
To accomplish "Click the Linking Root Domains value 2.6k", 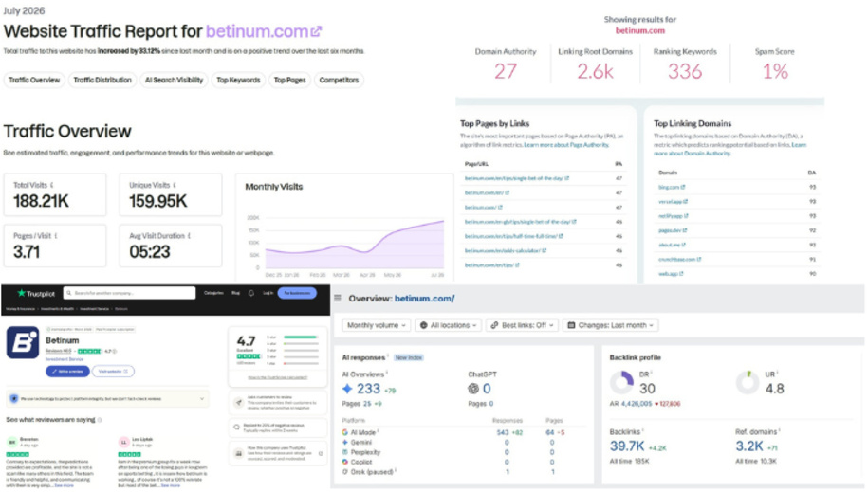I will [595, 71].
